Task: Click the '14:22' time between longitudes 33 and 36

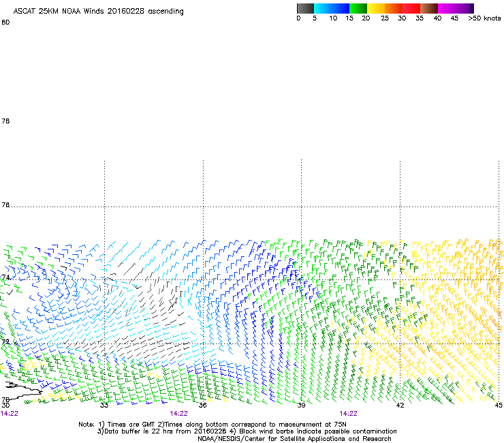Action: (x=178, y=414)
